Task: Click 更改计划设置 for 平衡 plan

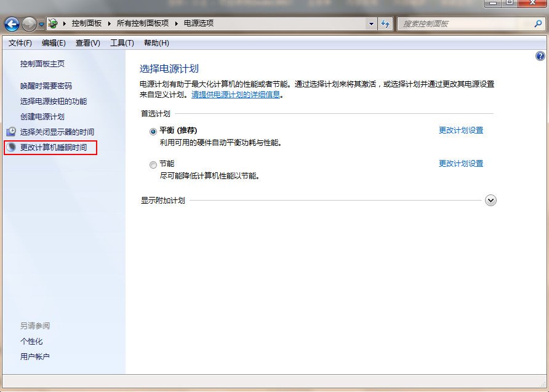Action: pyautogui.click(x=461, y=130)
